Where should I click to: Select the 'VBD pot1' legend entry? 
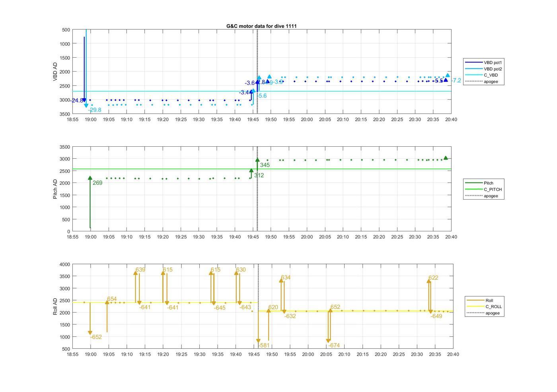[484, 62]
